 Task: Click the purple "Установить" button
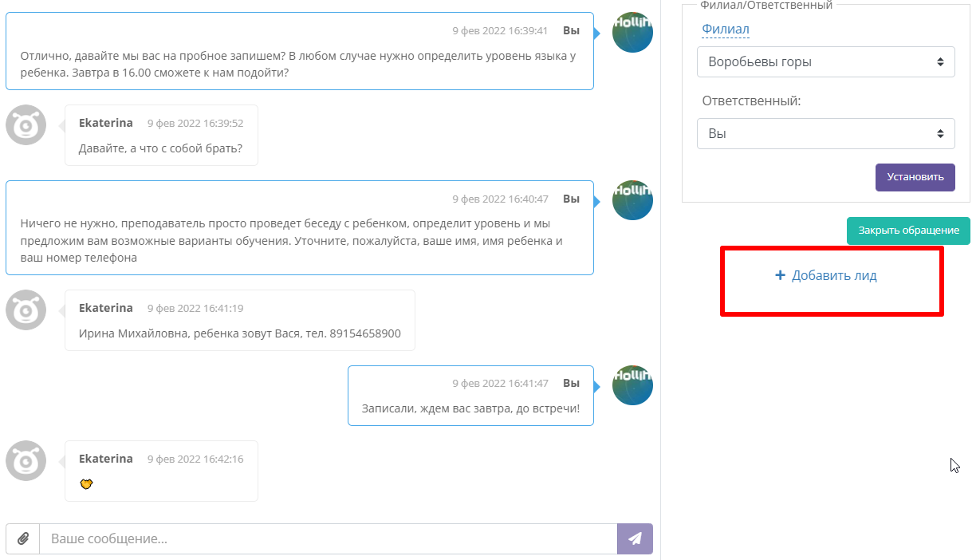click(x=915, y=177)
